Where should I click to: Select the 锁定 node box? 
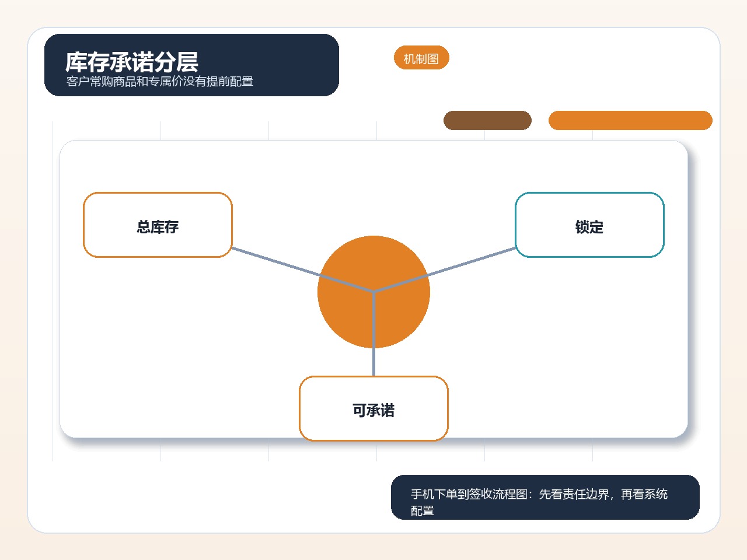tap(589, 225)
